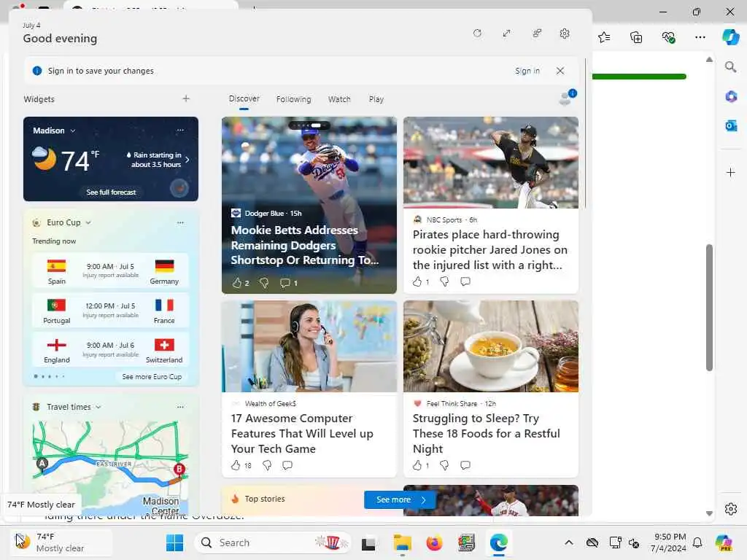Refresh the widgets feed
Viewport: 747px width, 560px height.
pos(477,34)
